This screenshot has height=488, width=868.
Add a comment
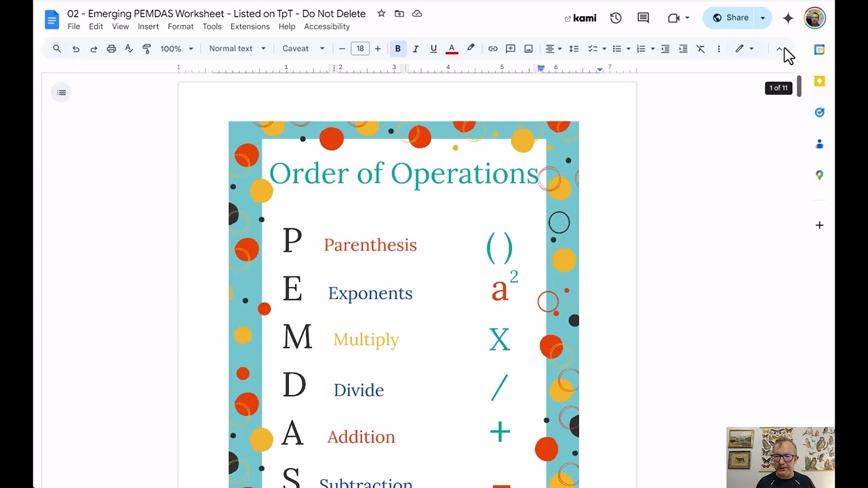click(x=511, y=49)
